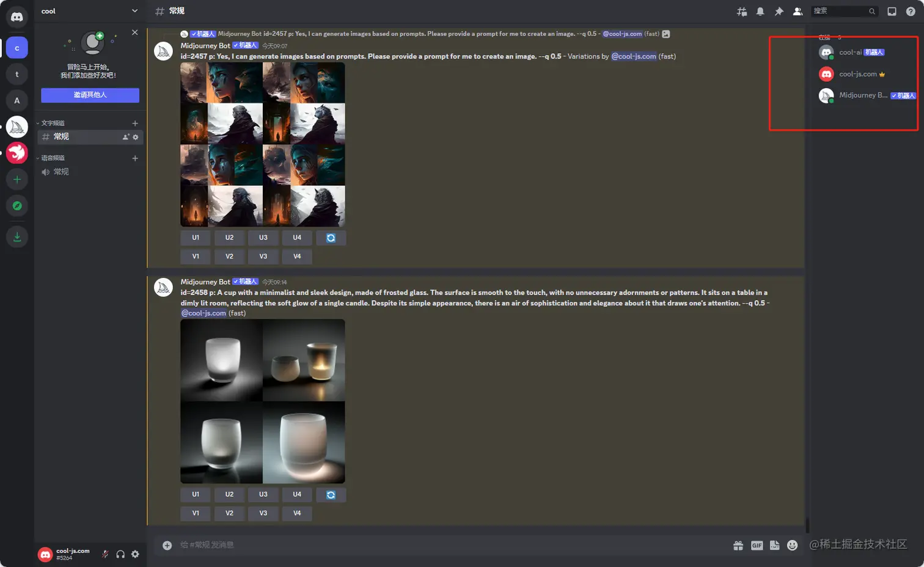Image resolution: width=924 pixels, height=567 pixels.
Task: Upscale image U2 for id=2457
Action: [x=229, y=238]
